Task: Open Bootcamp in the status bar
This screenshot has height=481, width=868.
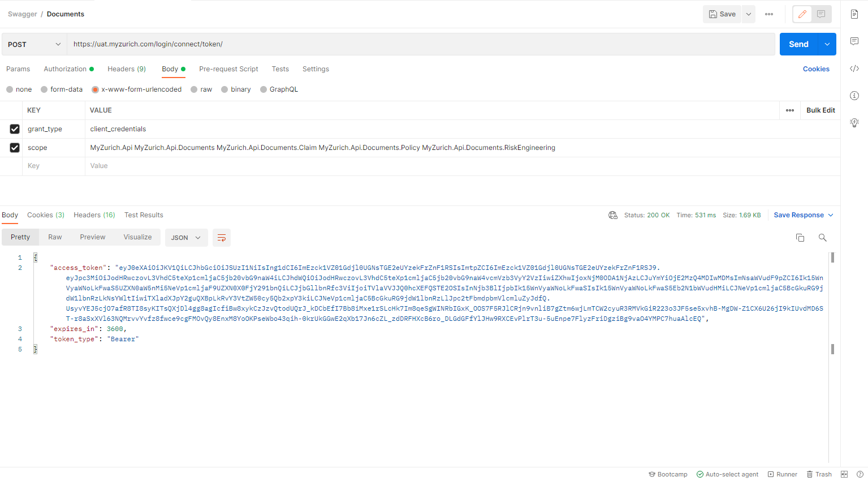Action: pos(668,474)
